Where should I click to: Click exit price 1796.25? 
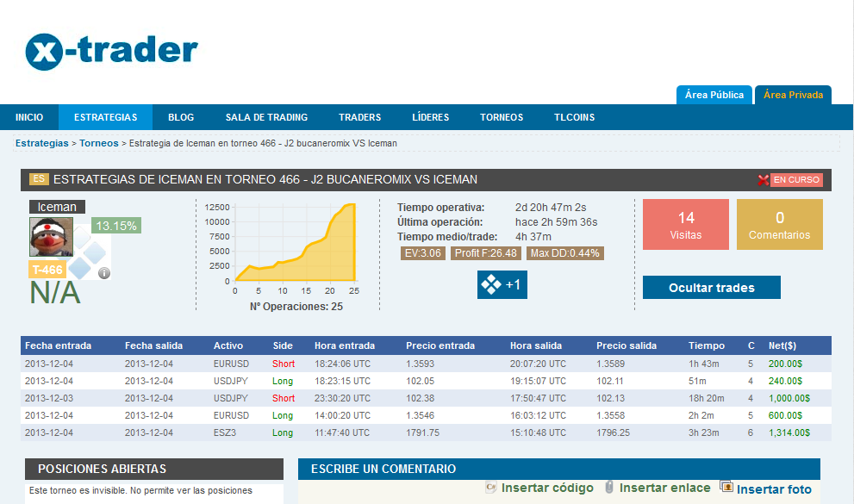[x=614, y=432]
